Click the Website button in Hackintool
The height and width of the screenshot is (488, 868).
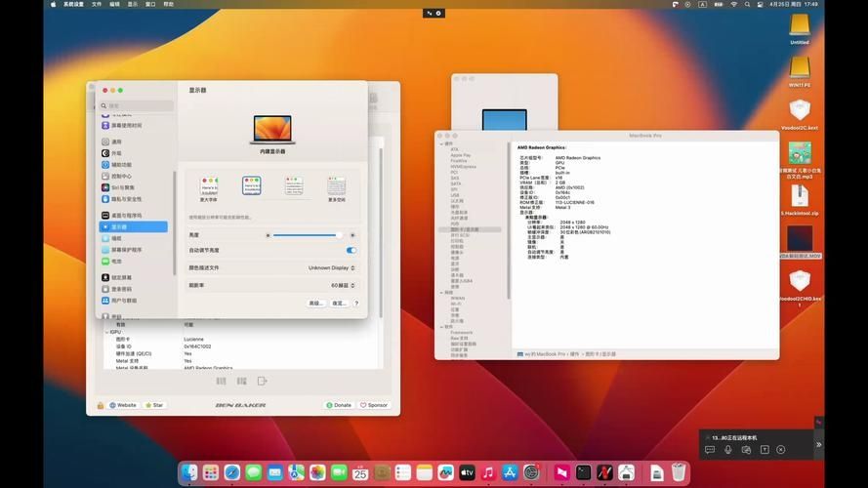tap(123, 405)
